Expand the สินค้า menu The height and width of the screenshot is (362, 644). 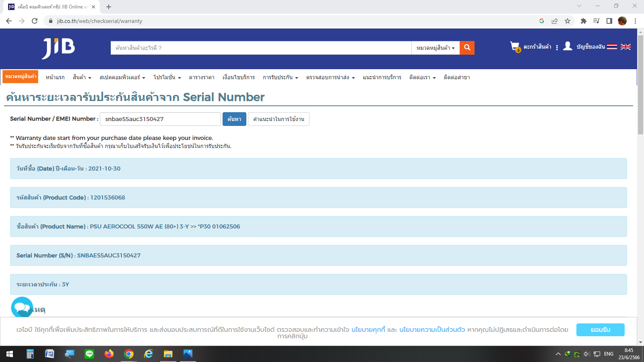click(x=82, y=77)
